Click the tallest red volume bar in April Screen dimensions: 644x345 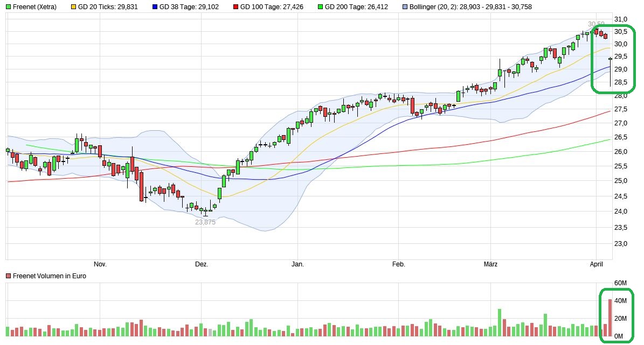pyautogui.click(x=610, y=318)
